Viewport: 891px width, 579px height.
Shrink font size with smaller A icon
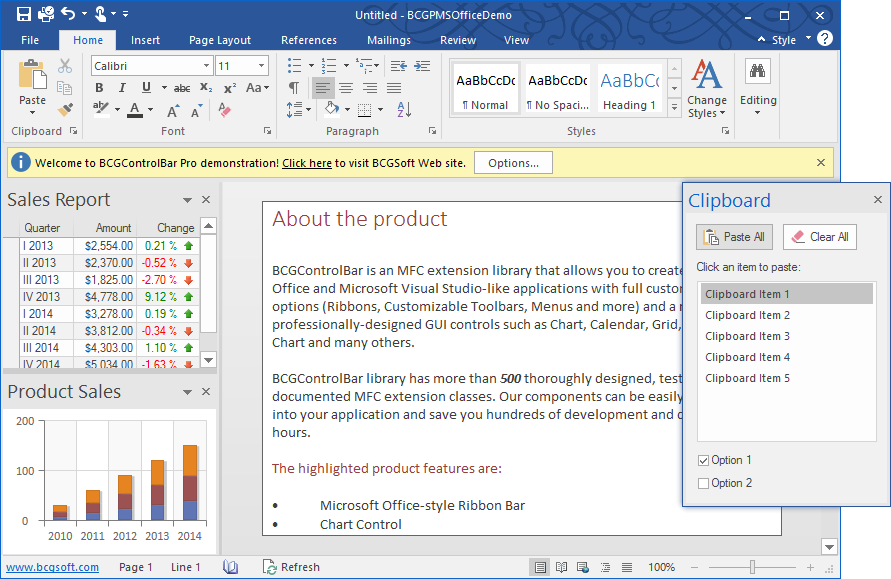[197, 111]
